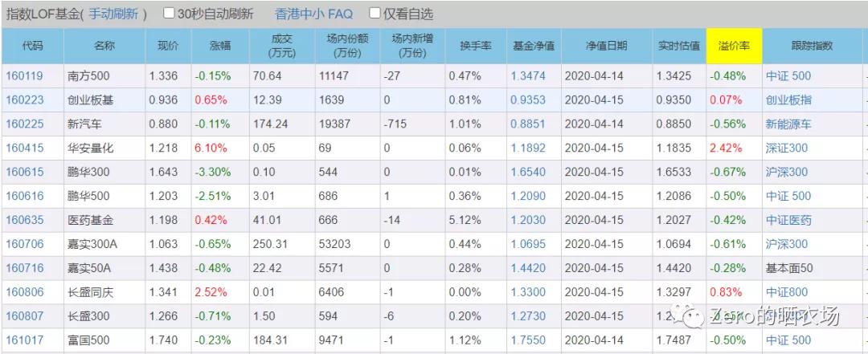Image resolution: width=868 pixels, height=354 pixels.
Task: Select the -715 new shares cell
Action: 412,124
